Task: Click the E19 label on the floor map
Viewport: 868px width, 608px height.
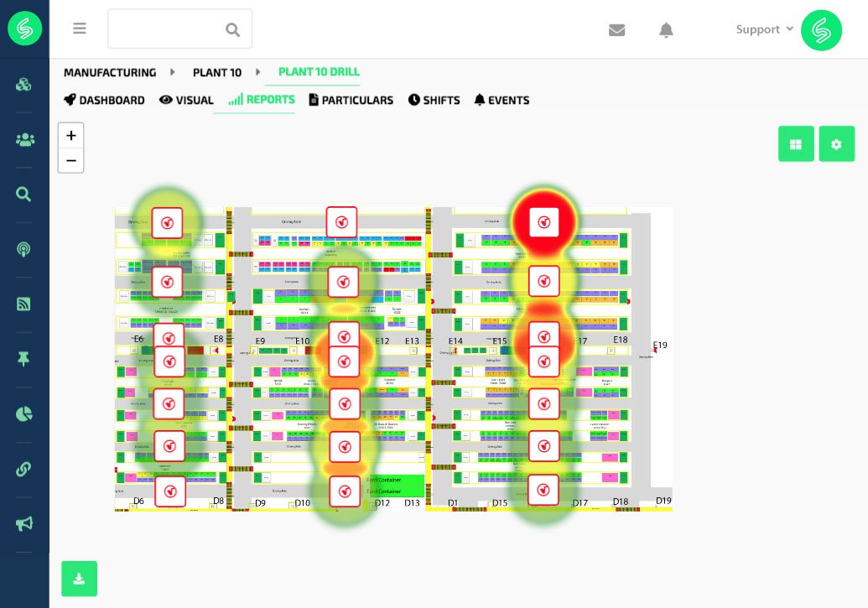Action: point(660,345)
